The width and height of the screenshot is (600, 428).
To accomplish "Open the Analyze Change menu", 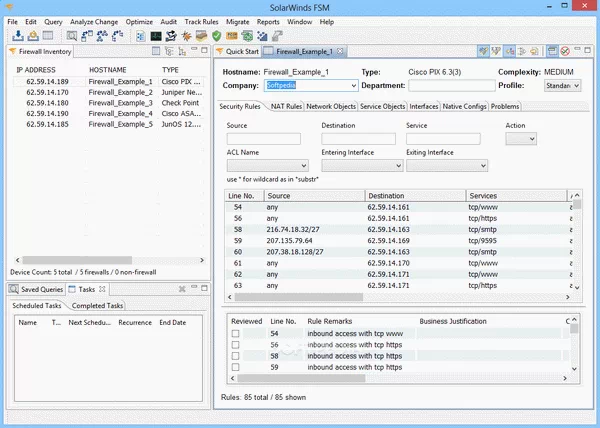I will (94, 22).
